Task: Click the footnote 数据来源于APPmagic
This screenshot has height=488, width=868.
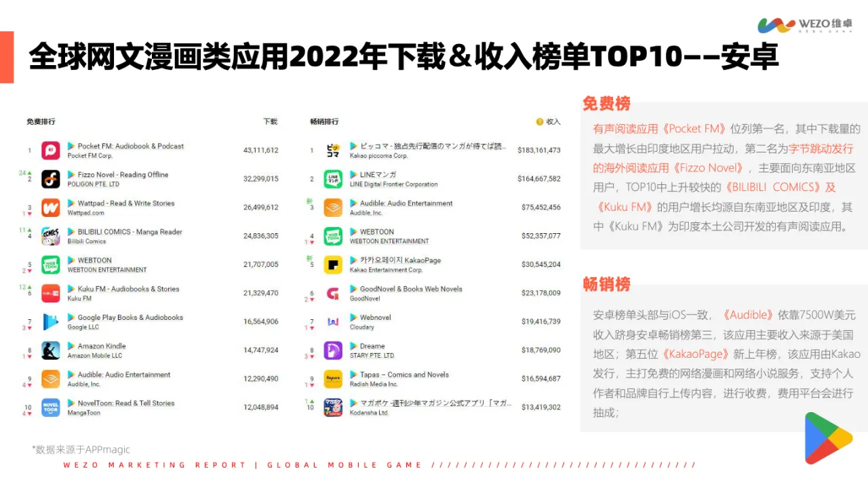Action: (81, 449)
